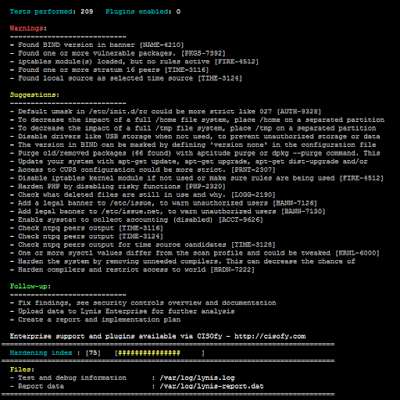Click local source time warning TIME-3124
The height and width of the screenshot is (400, 400).
[126, 78]
